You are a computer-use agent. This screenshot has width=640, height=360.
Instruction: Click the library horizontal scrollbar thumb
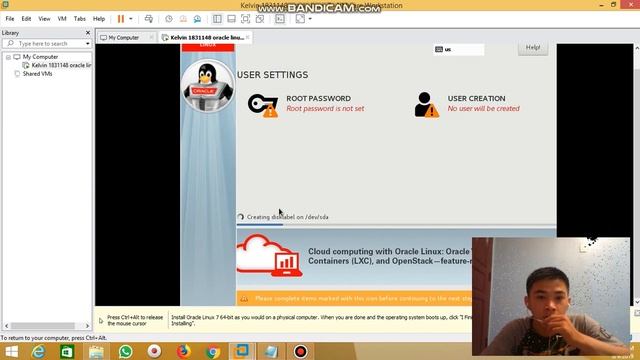[x=42, y=326]
